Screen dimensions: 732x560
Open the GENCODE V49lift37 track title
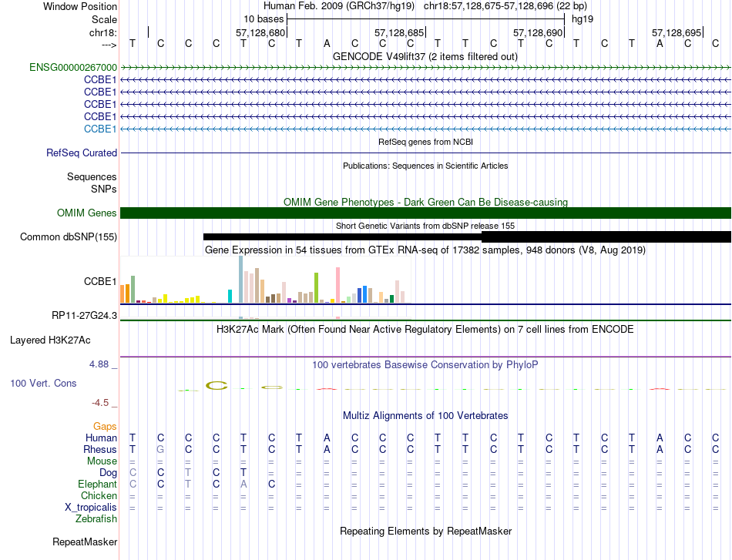click(425, 56)
